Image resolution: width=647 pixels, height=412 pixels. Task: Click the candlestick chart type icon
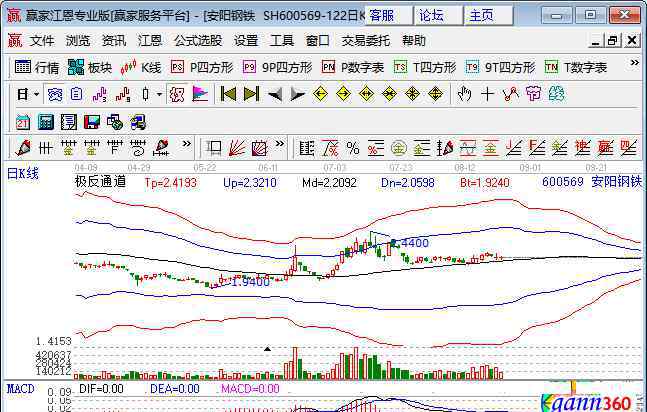pyautogui.click(x=145, y=95)
